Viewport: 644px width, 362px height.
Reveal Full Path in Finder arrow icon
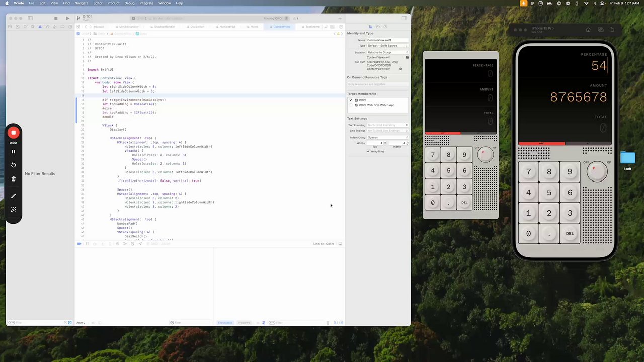pos(400,69)
